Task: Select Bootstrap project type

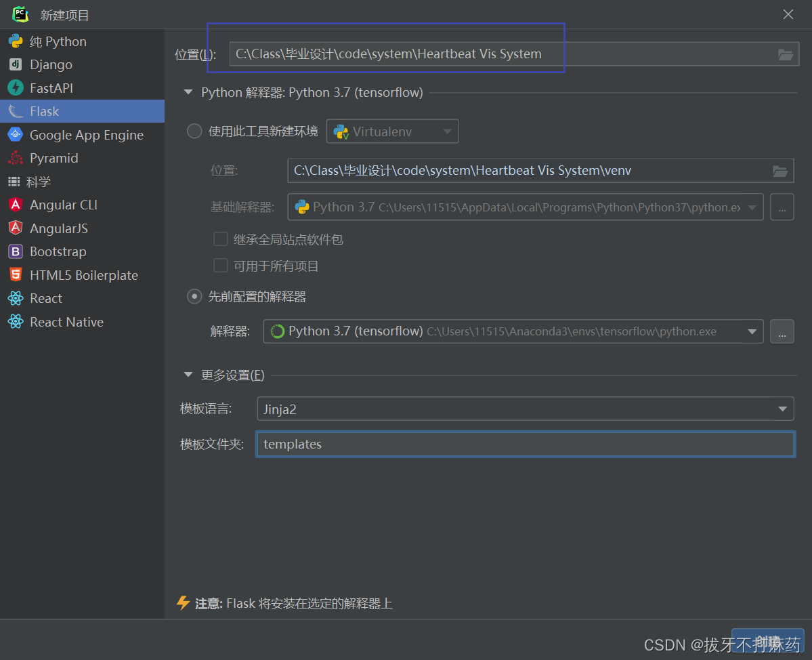Action: (x=83, y=251)
